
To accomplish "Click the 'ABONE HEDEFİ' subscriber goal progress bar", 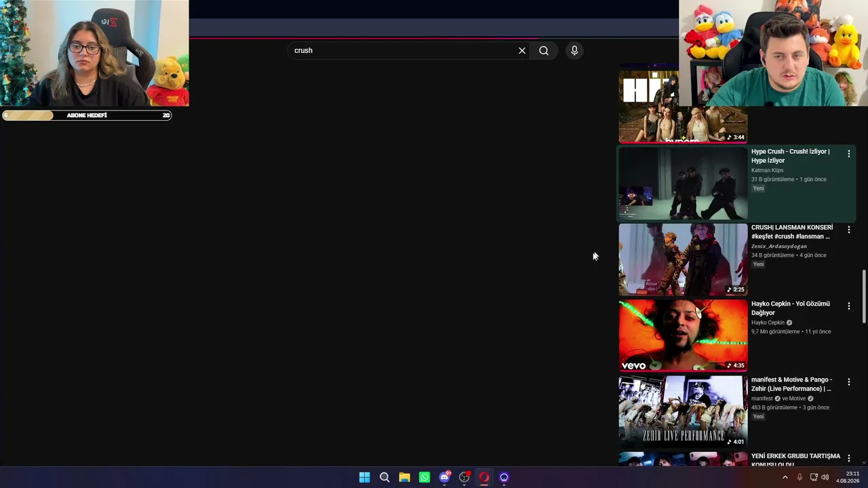I will click(x=87, y=115).
